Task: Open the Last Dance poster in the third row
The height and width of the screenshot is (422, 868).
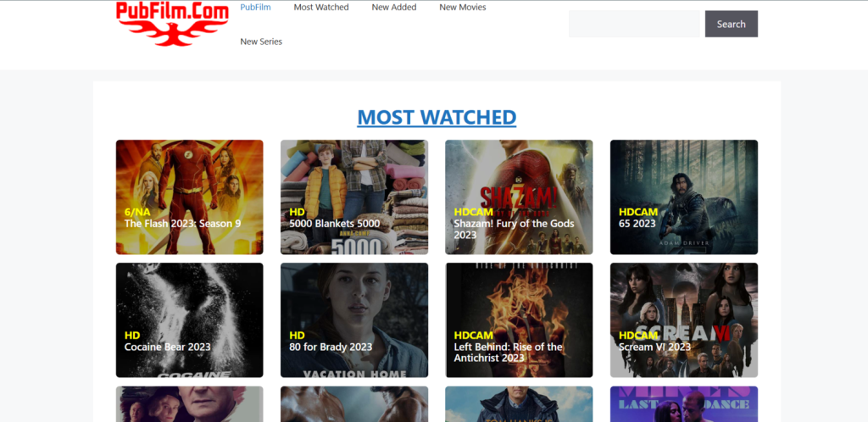Action: (x=684, y=403)
